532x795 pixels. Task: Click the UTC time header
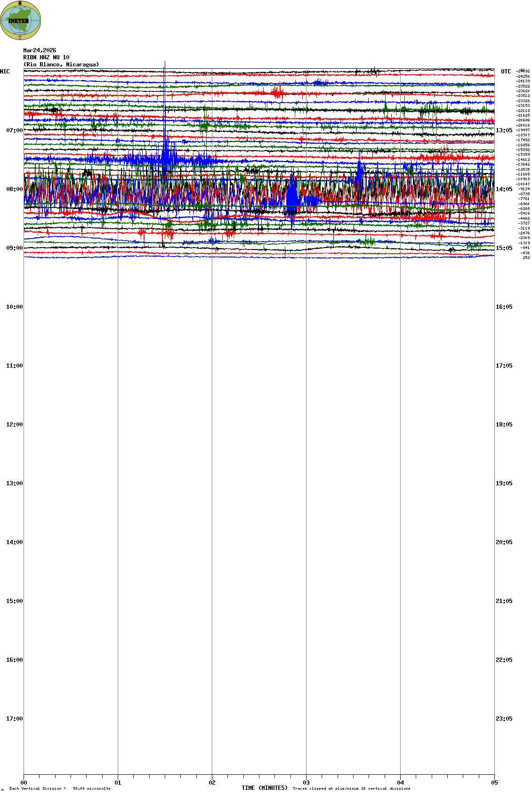[506, 72]
